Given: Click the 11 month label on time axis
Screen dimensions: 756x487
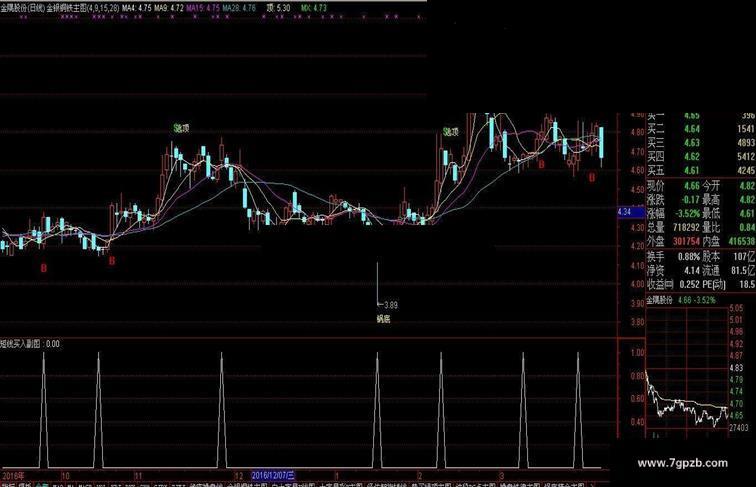Looking at the screenshot, I should (x=138, y=476).
